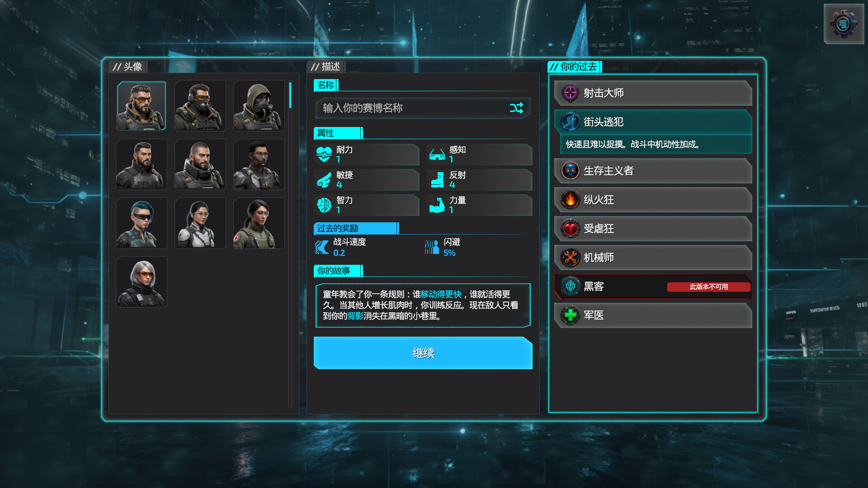Pick the silver-haired woman portrait
868x488 pixels.
142,282
